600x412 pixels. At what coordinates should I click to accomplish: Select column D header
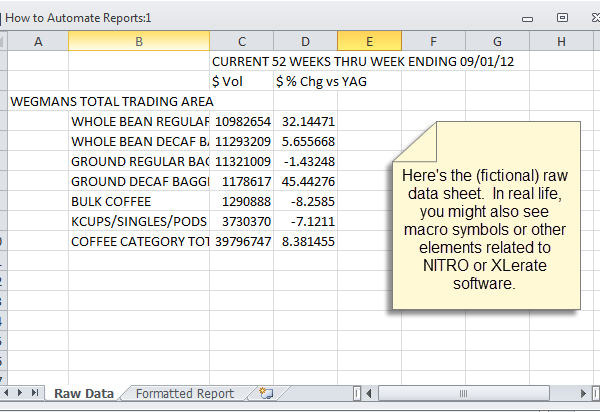(305, 41)
